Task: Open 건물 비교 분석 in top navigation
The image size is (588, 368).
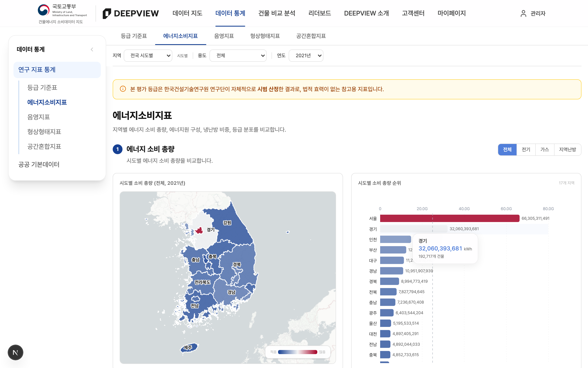Action: tap(277, 13)
